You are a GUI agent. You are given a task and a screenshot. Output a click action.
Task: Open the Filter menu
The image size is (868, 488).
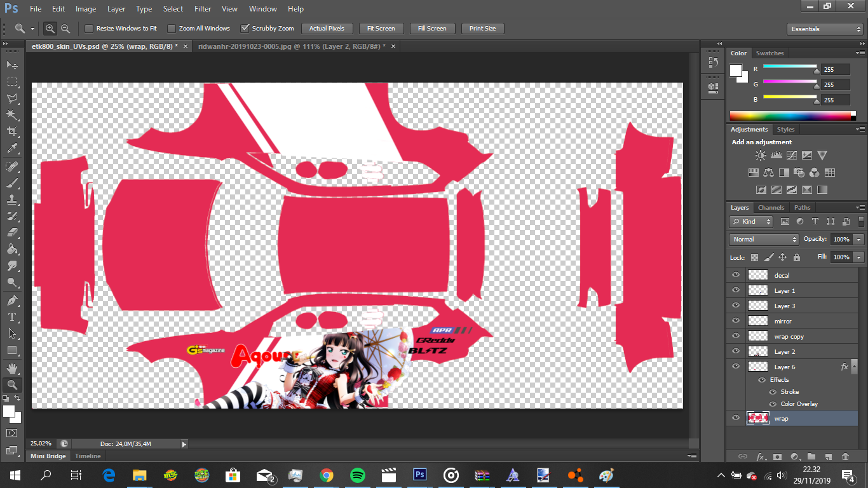point(203,9)
